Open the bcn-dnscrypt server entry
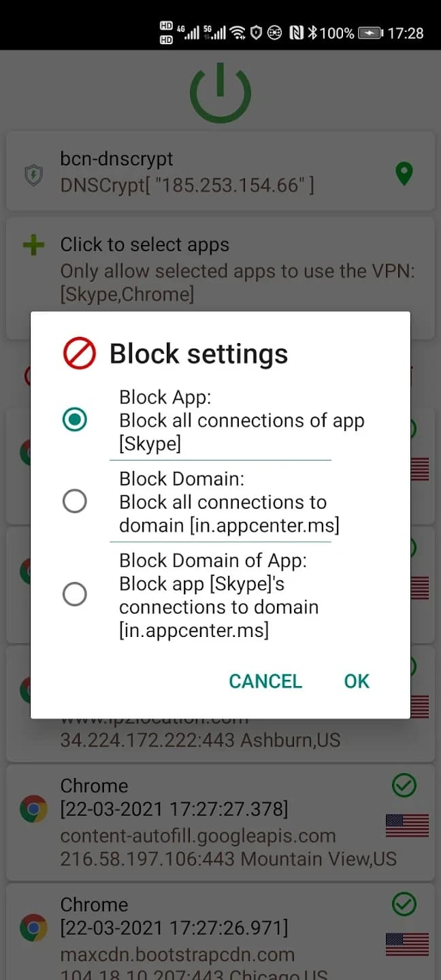The height and width of the screenshot is (980, 441). (x=204, y=171)
